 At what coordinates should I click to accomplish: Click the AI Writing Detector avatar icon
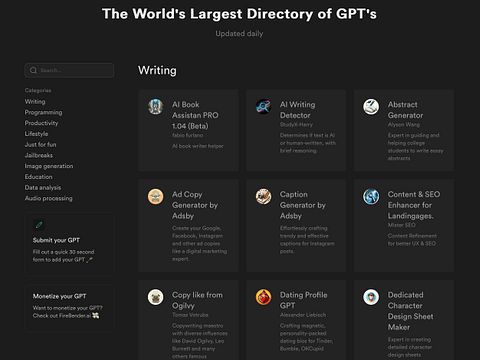click(263, 106)
